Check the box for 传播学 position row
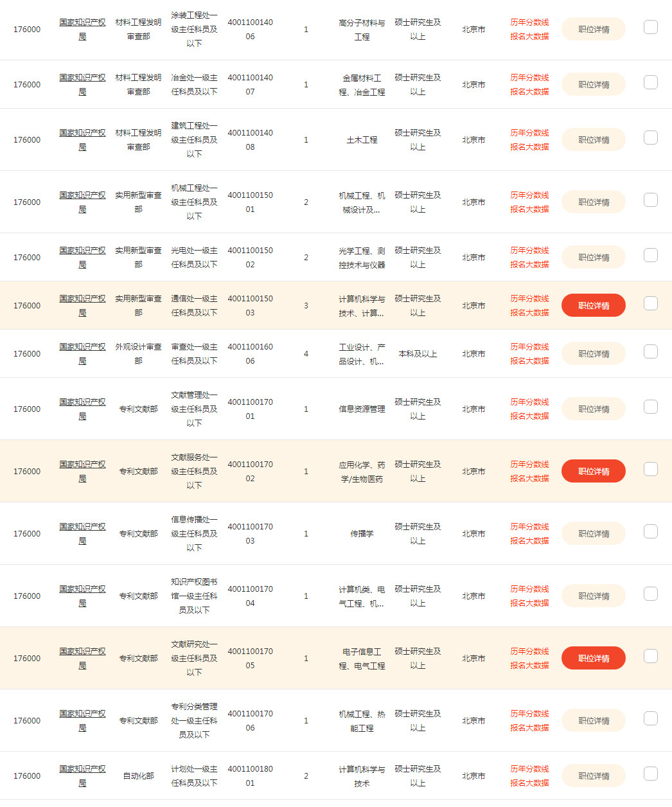Viewport: 672px width, 807px height. tap(651, 531)
